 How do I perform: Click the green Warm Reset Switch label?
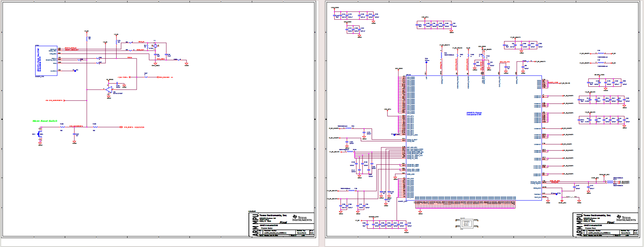tap(45, 121)
